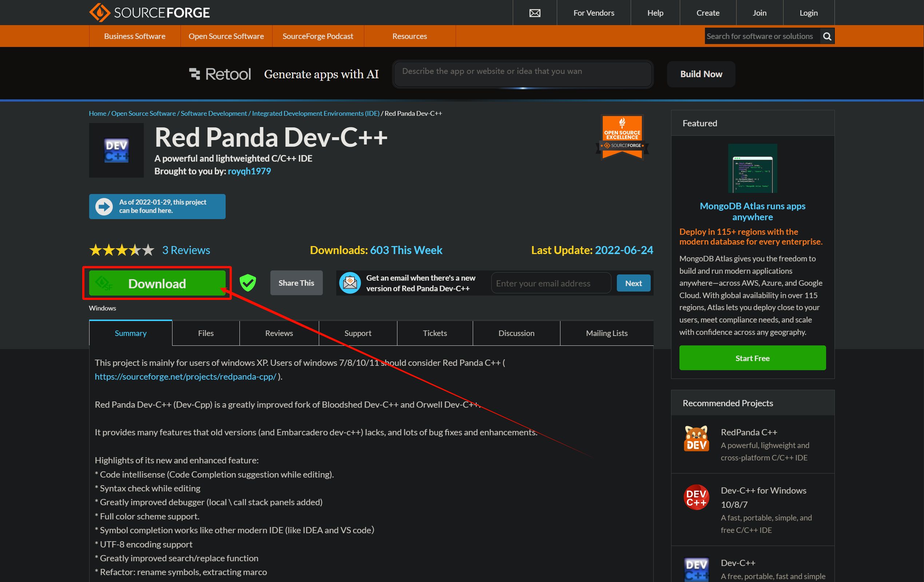This screenshot has width=924, height=582.
Task: Click the email address input field
Action: (x=551, y=283)
